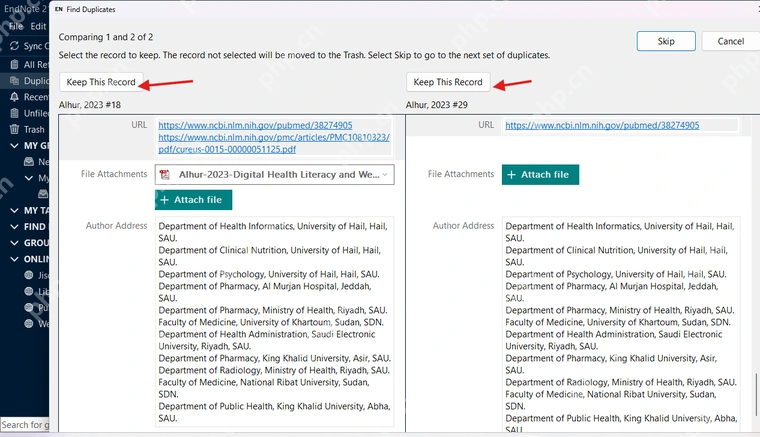Open the Edit menu
The image size is (760, 437).
[38, 26]
